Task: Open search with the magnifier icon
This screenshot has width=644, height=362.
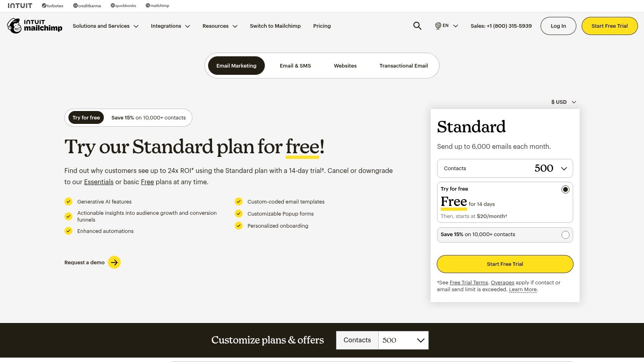Action: [417, 26]
